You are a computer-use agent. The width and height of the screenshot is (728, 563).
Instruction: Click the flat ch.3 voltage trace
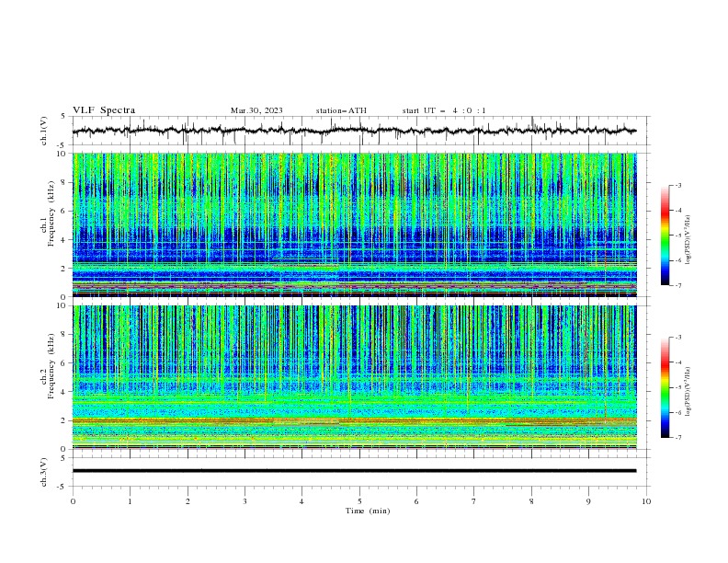[354, 471]
